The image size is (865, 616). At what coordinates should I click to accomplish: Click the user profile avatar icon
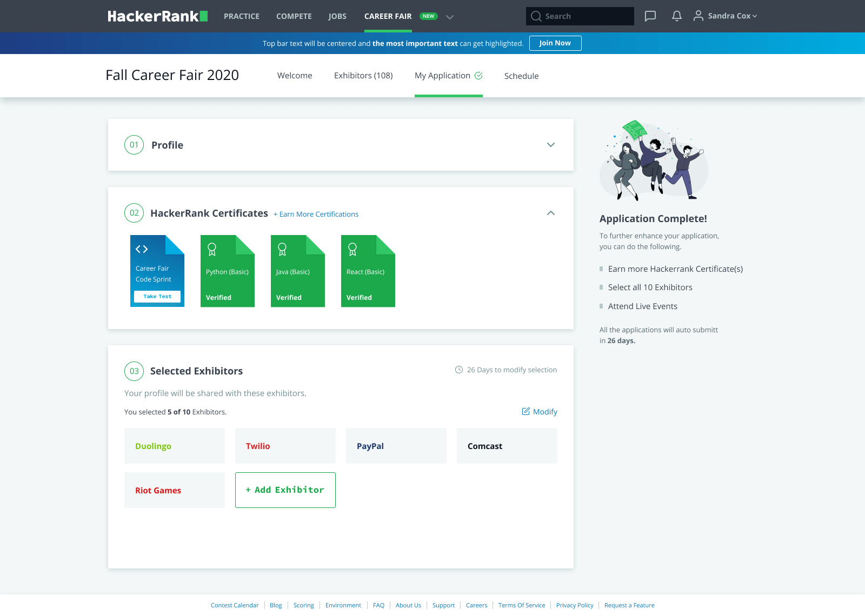click(698, 16)
